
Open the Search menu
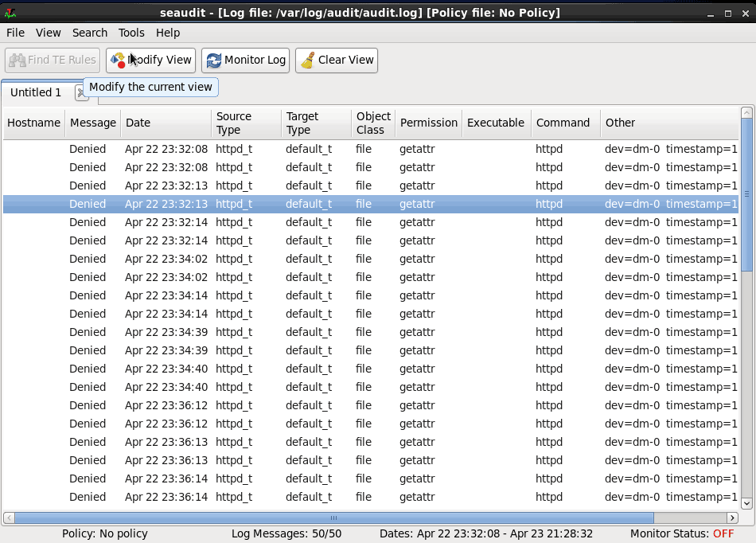click(x=90, y=33)
